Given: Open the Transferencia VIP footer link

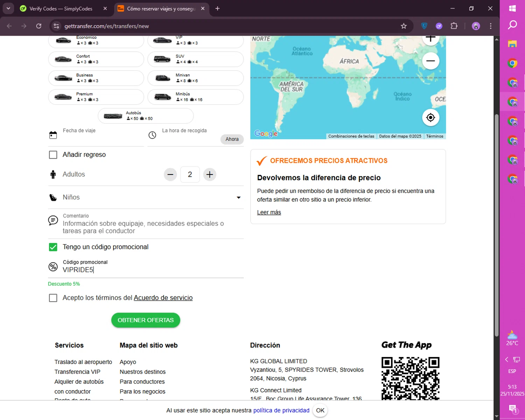Looking at the screenshot, I should point(77,372).
